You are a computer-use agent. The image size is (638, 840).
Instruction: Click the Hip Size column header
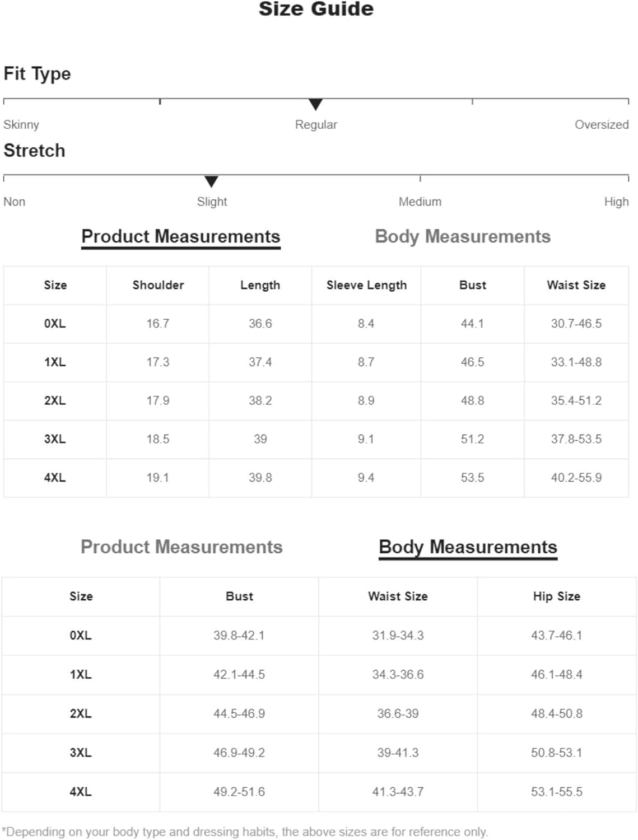pyautogui.click(x=556, y=596)
